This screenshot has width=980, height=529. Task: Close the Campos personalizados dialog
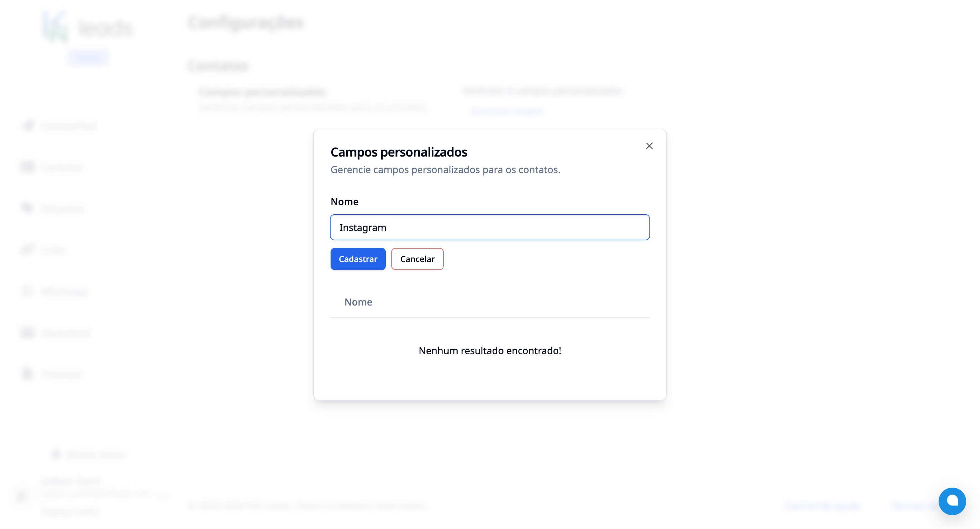click(649, 146)
